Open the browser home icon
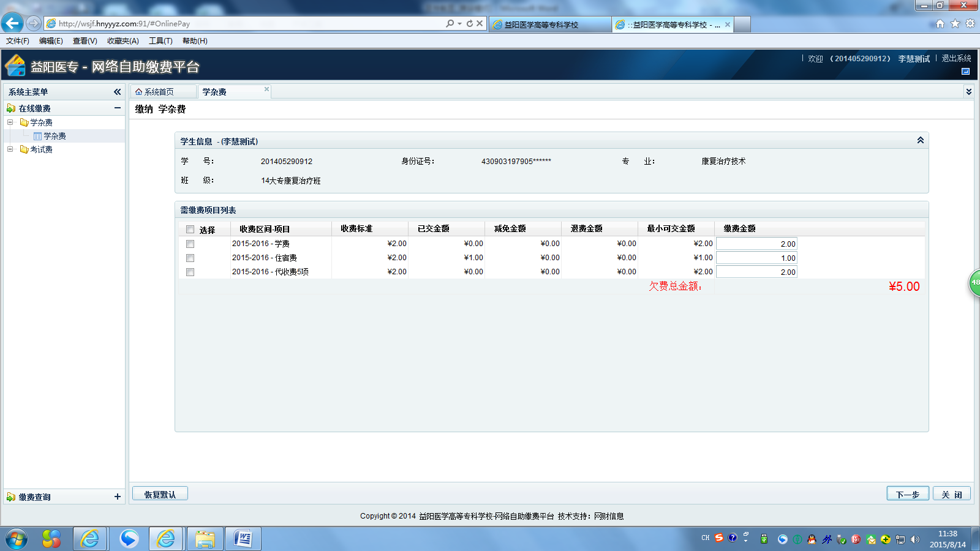Screen dimensions: 980x551 pyautogui.click(x=940, y=24)
